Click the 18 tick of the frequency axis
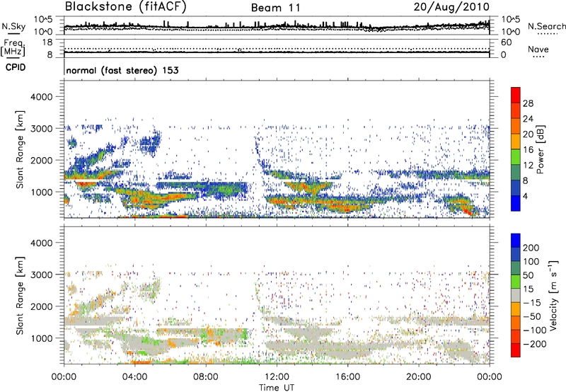The width and height of the screenshot is (566, 392). pyautogui.click(x=47, y=42)
